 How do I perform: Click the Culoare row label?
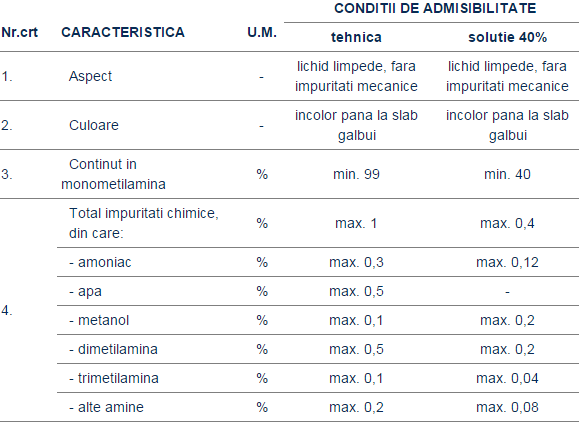pos(94,125)
